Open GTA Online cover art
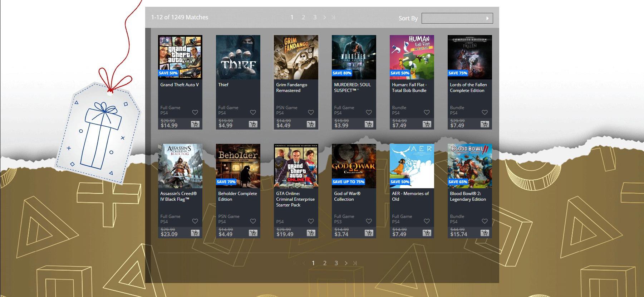The image size is (644, 297). pyautogui.click(x=296, y=166)
